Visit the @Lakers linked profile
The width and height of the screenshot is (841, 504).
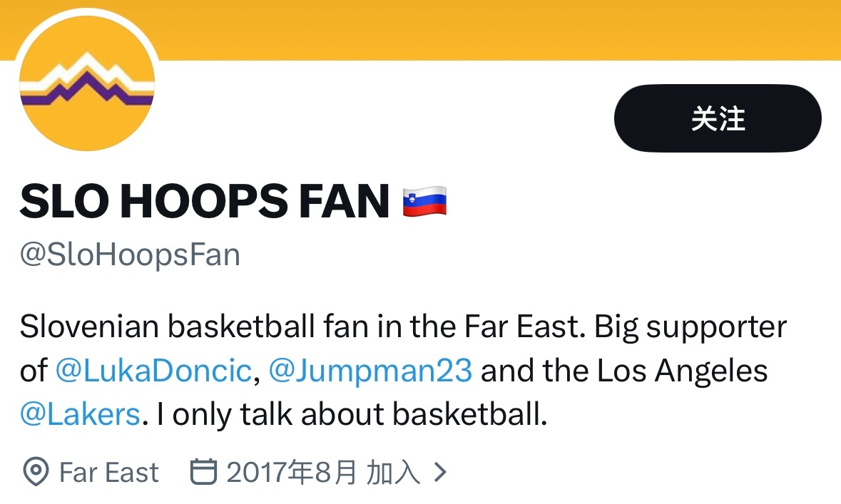click(x=78, y=413)
